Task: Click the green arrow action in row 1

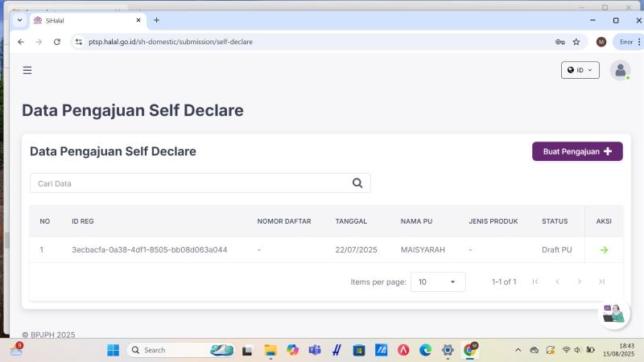Action: click(x=604, y=250)
